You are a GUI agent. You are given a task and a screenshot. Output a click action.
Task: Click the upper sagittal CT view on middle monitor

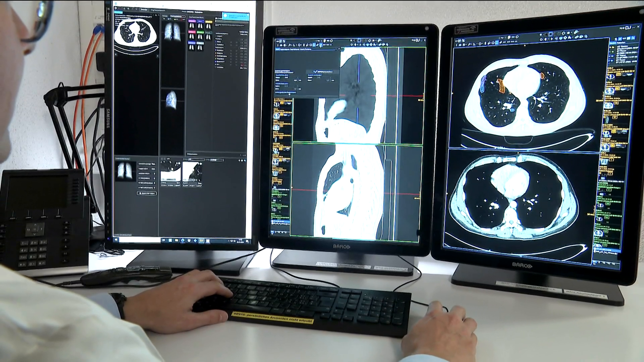click(357, 95)
